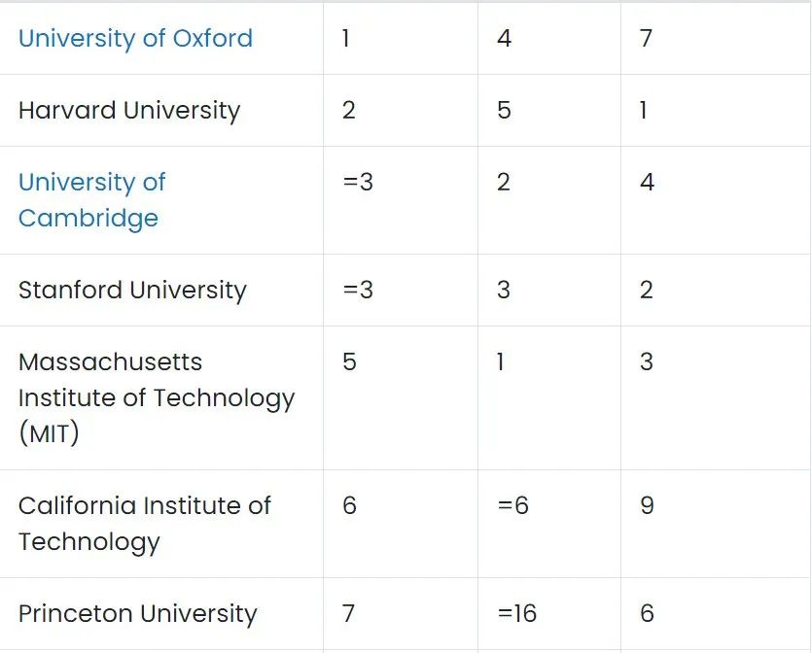Select the 7 value in Oxford row

pyautogui.click(x=646, y=39)
